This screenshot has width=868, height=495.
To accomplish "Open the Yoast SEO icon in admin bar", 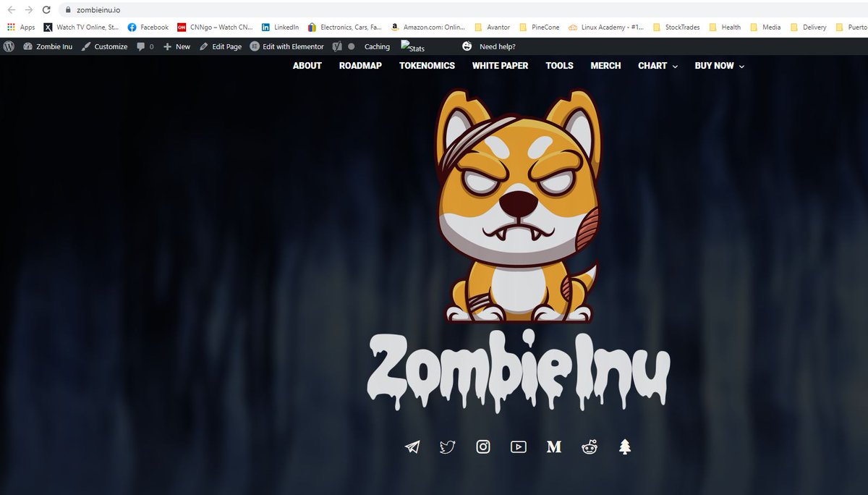I will point(337,46).
